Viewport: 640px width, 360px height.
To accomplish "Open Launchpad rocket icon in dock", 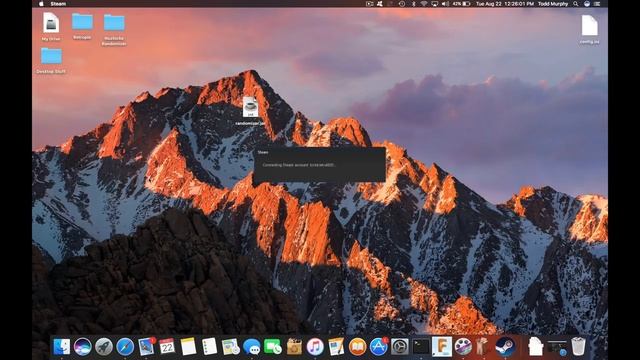I will 104,347.
